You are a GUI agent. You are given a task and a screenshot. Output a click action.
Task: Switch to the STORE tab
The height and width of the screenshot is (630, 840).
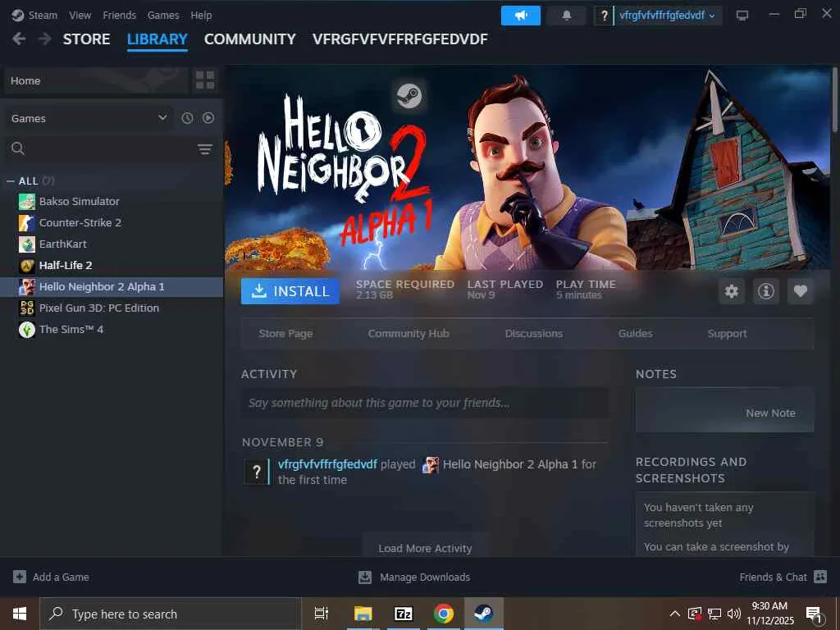(x=86, y=39)
